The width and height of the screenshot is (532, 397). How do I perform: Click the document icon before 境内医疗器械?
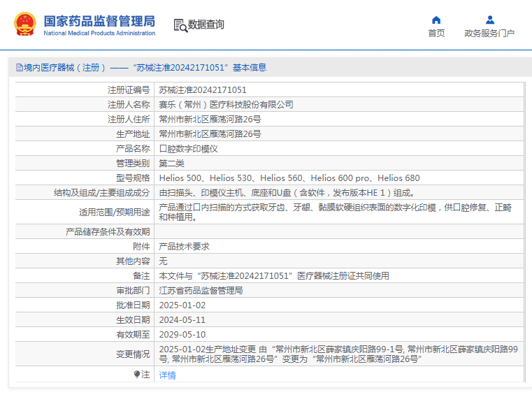tap(20, 68)
